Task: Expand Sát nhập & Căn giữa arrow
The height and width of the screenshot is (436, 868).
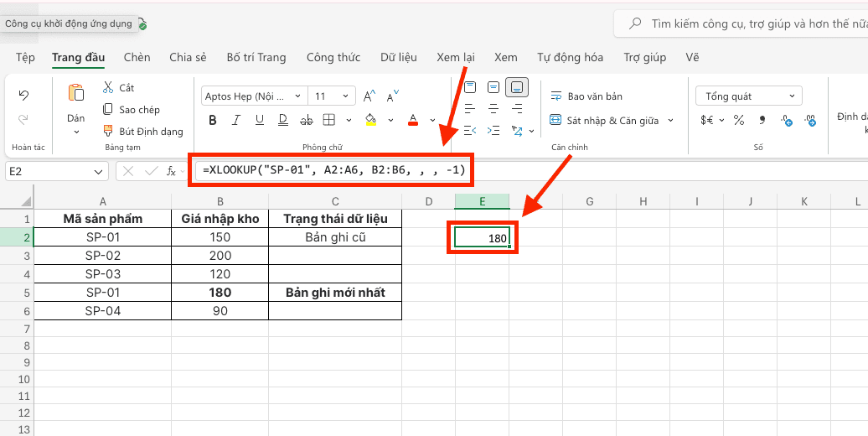Action: (671, 120)
